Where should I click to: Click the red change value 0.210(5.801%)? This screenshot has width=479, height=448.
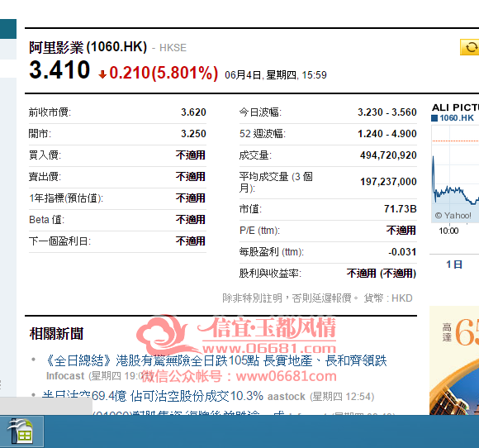pos(164,73)
